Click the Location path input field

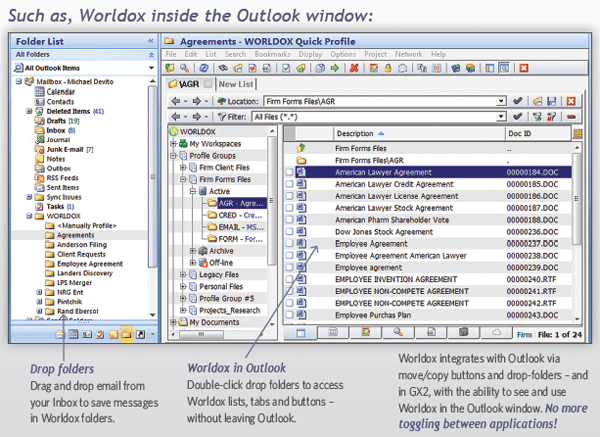point(381,101)
